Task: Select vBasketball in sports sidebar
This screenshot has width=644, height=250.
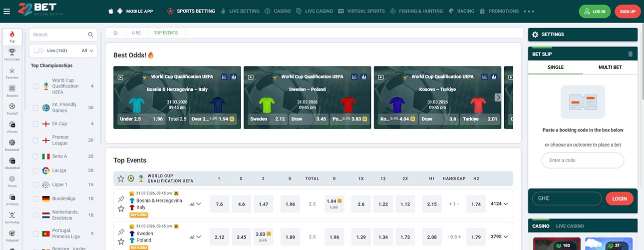Action: (12, 163)
